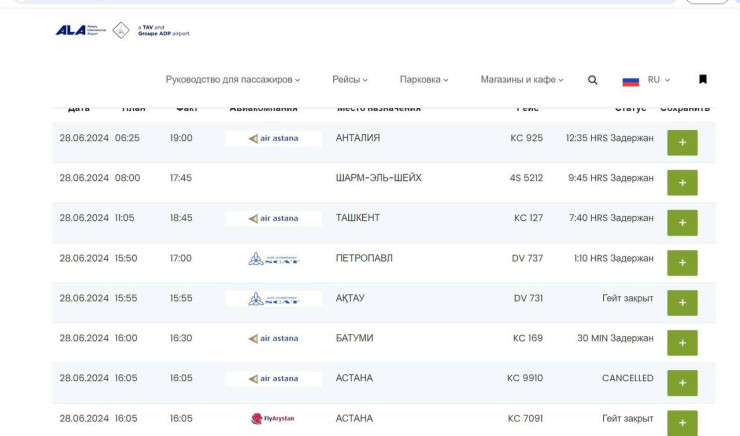Click SCAT logo for Petropavl flight
This screenshot has width=740, height=436.
(273, 259)
